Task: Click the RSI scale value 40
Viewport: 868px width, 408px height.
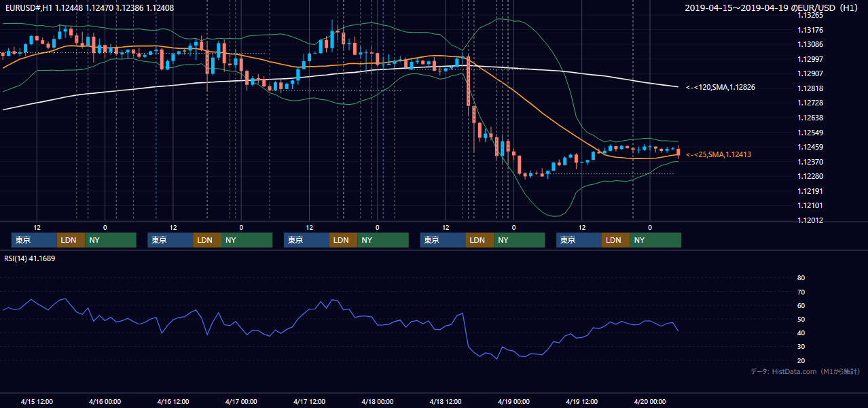Action: 801,333
